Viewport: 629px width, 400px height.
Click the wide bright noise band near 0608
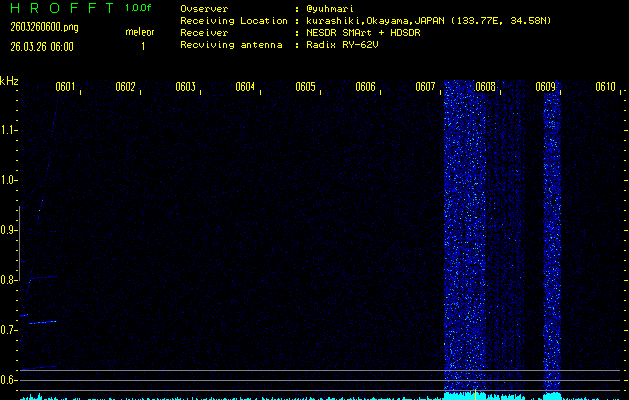[x=464, y=240]
